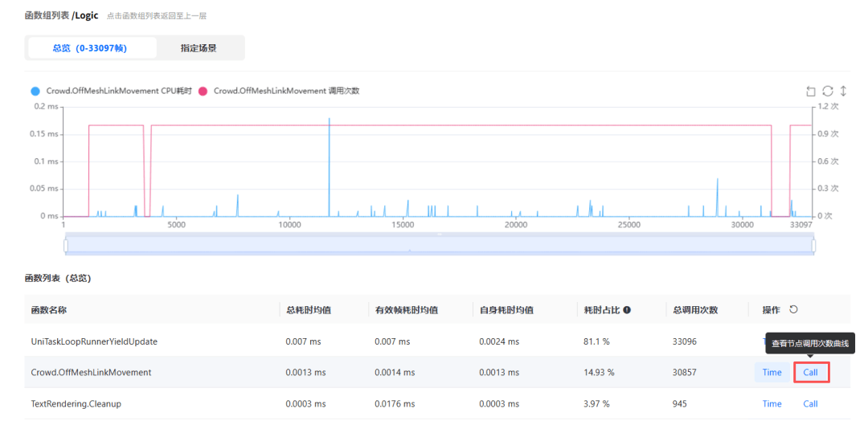Click the right handle of chart range slider
868x429 pixels.
[813, 245]
